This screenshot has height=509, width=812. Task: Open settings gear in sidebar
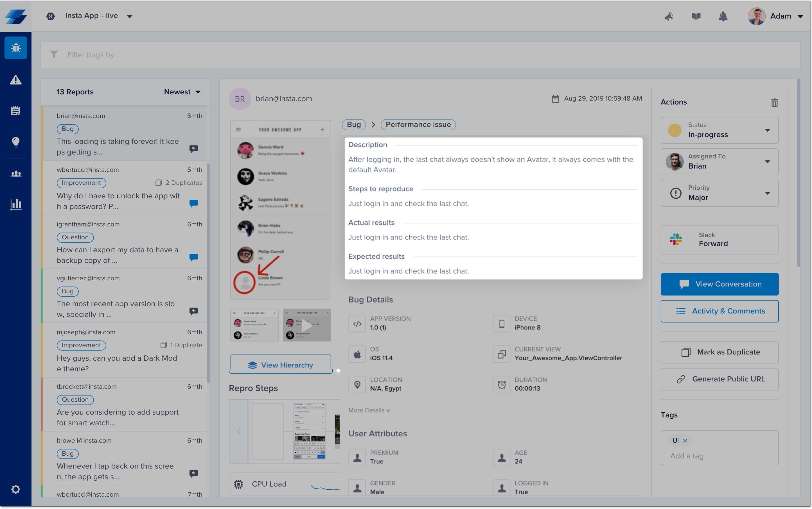pos(15,489)
